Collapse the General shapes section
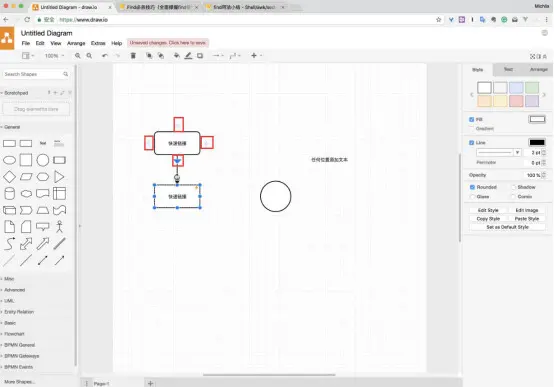The image size is (554, 387). (12, 127)
